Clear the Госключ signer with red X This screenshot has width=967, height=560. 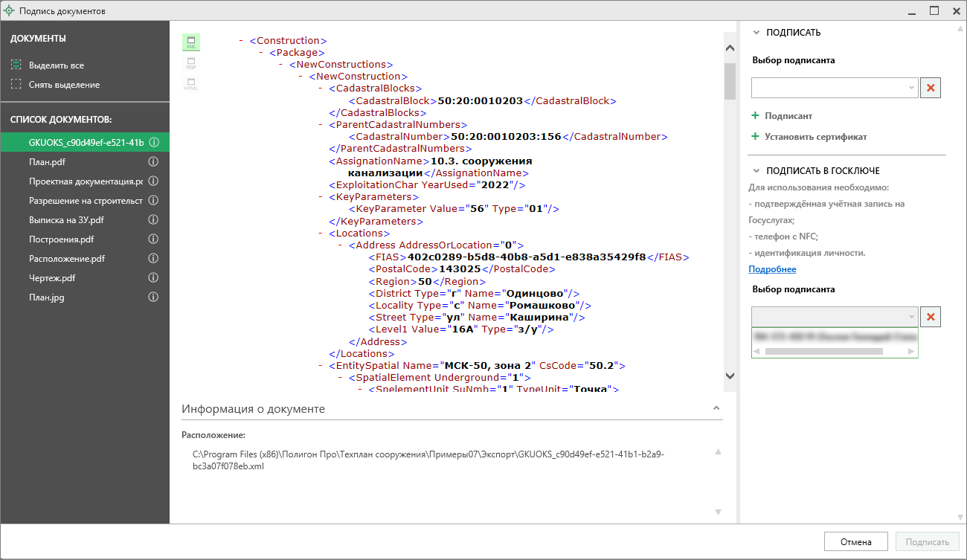point(931,317)
